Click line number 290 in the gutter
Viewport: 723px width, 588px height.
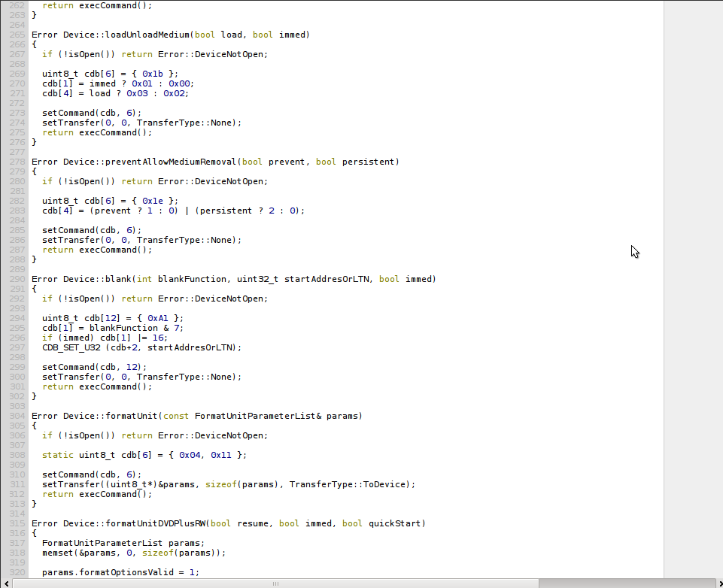coord(17,279)
